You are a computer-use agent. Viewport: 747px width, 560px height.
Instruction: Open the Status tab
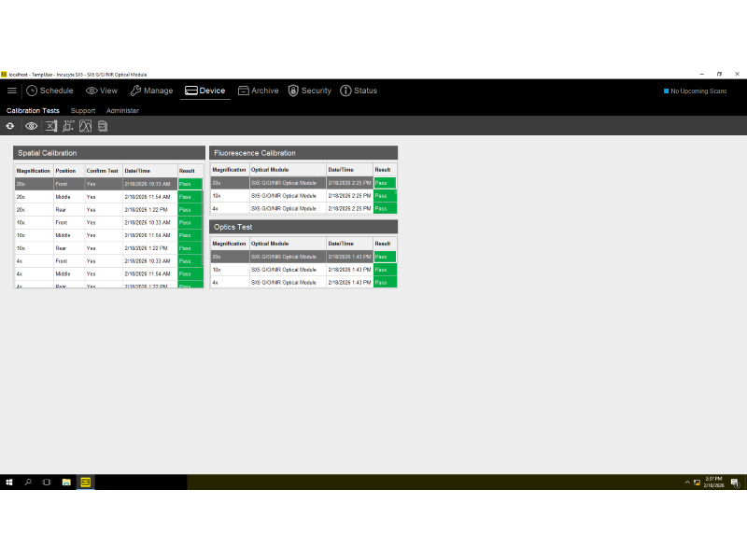pos(359,91)
